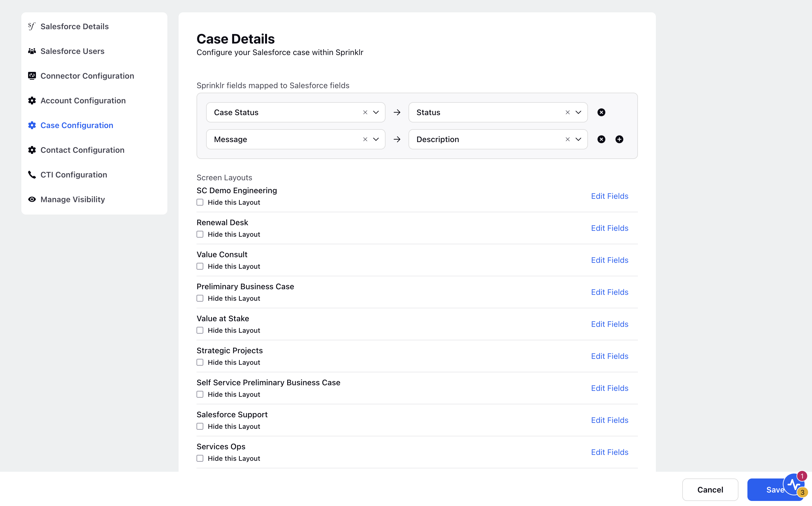Open the Salesforce Users section

[x=72, y=51]
